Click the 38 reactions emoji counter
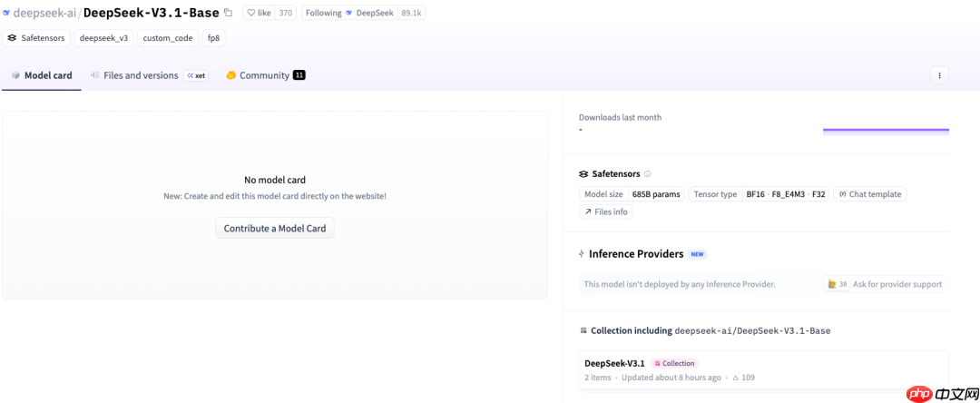The image size is (980, 403). (838, 284)
